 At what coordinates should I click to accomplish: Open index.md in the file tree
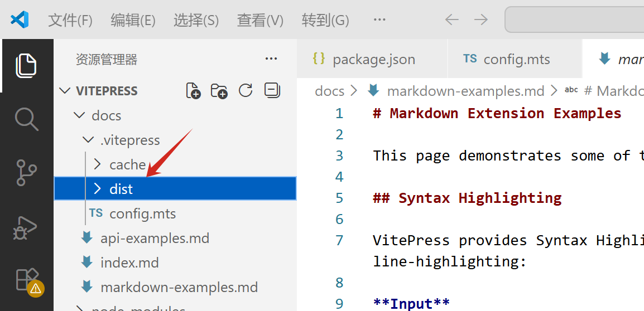pos(129,263)
